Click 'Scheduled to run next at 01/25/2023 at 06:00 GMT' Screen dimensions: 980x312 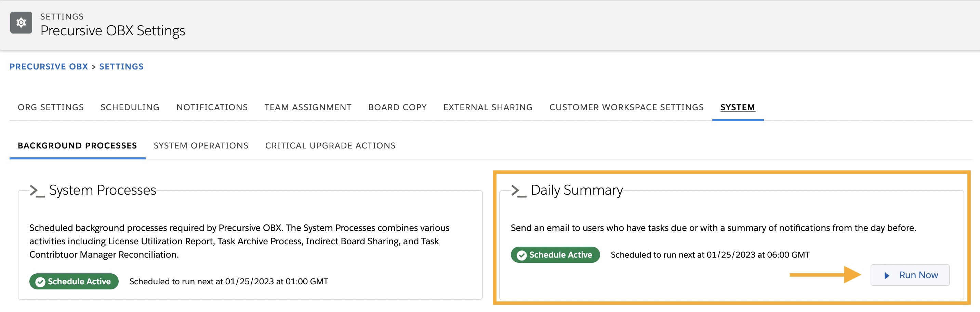pos(710,255)
